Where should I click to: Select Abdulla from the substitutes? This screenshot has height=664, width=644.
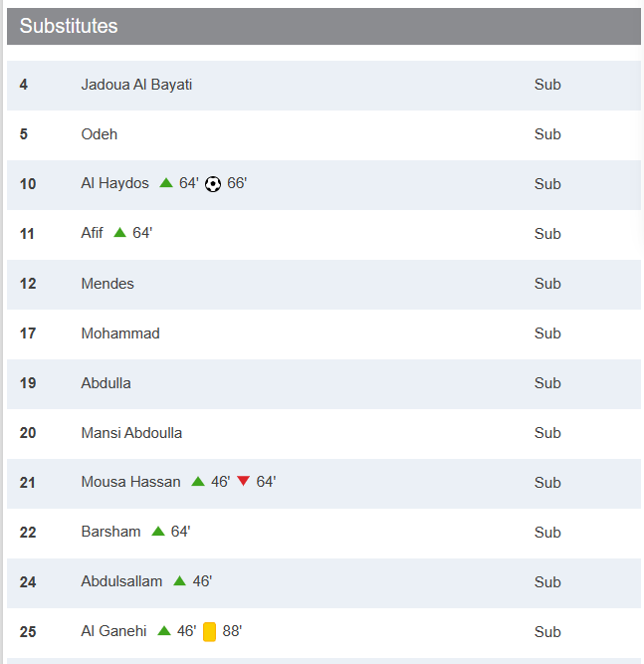click(x=106, y=383)
